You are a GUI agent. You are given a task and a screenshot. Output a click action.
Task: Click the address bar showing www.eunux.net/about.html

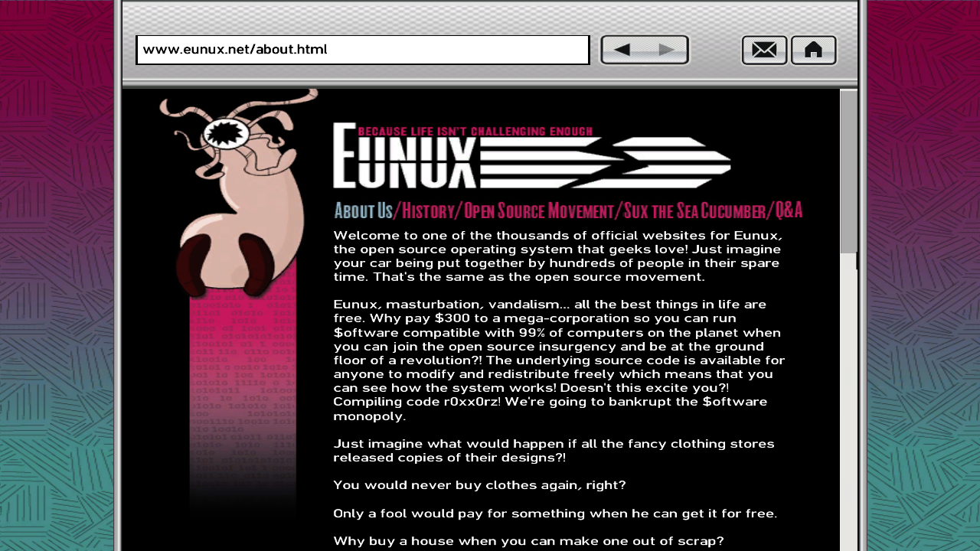click(363, 50)
